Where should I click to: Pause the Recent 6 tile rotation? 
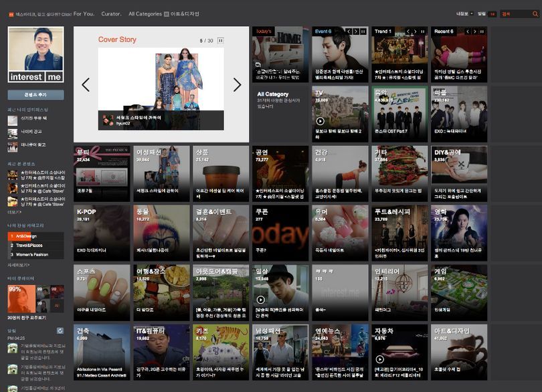482,31
